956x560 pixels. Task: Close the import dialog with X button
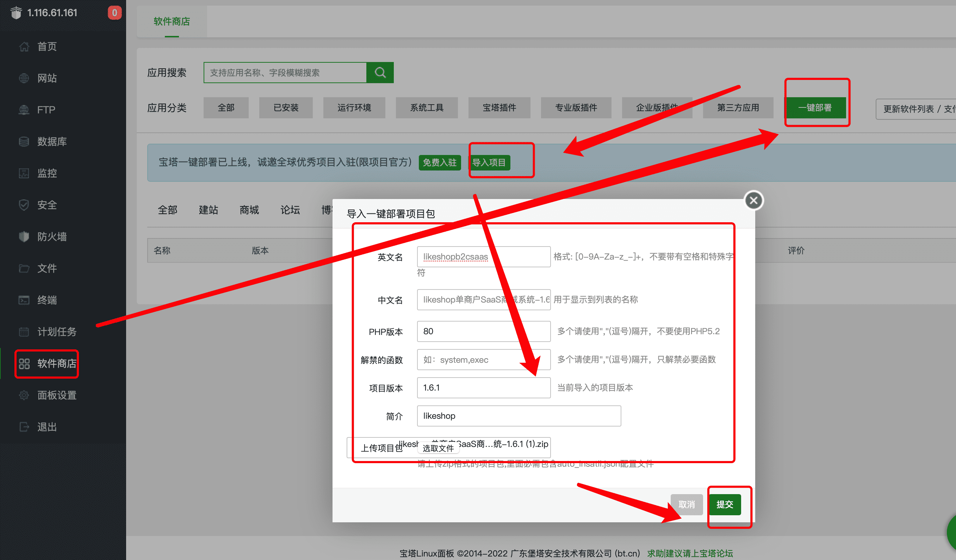click(753, 200)
